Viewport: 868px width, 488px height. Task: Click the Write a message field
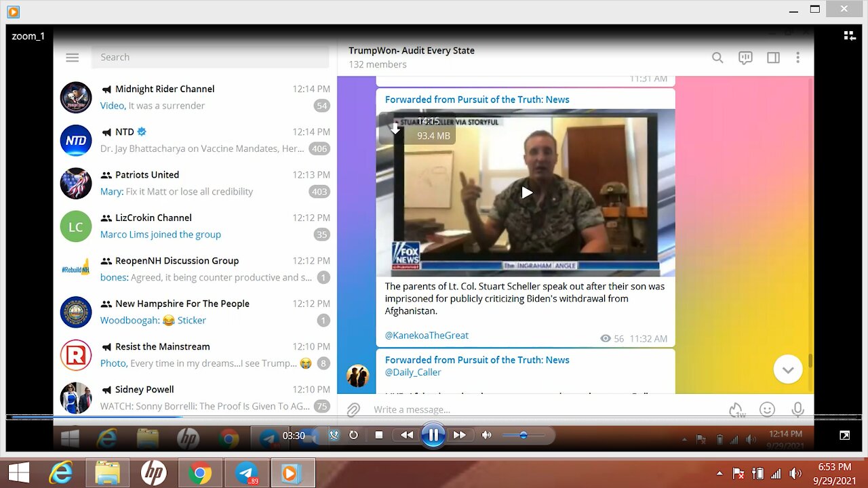(542, 409)
